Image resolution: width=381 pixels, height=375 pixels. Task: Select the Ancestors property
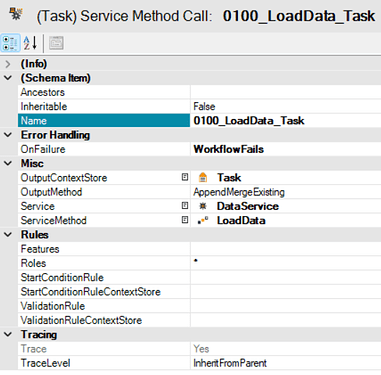point(43,92)
